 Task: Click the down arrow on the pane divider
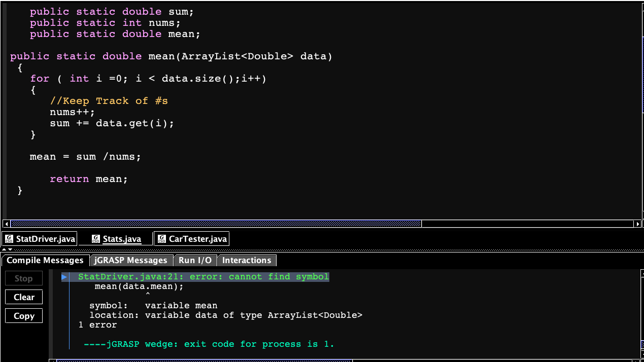point(10,249)
